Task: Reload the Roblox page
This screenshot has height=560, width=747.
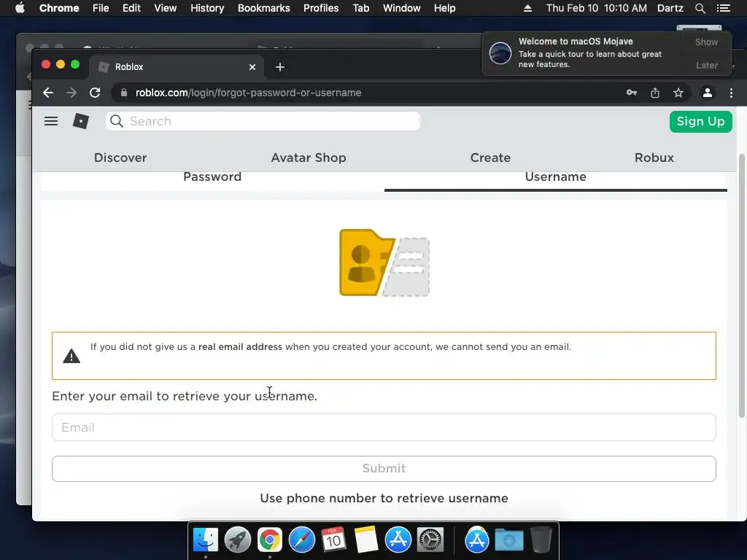Action: (x=96, y=93)
